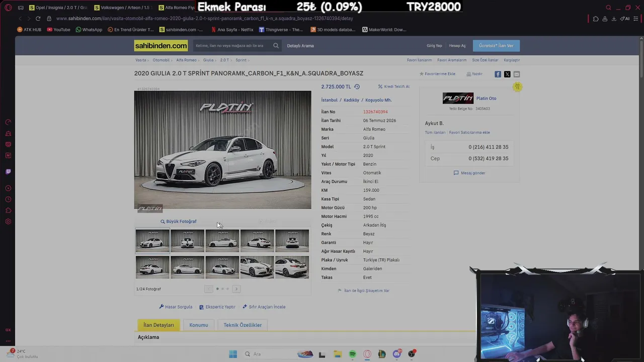Open Alfa Romeo breadcrumb link
Screen dimensions: 644x362
point(186,60)
